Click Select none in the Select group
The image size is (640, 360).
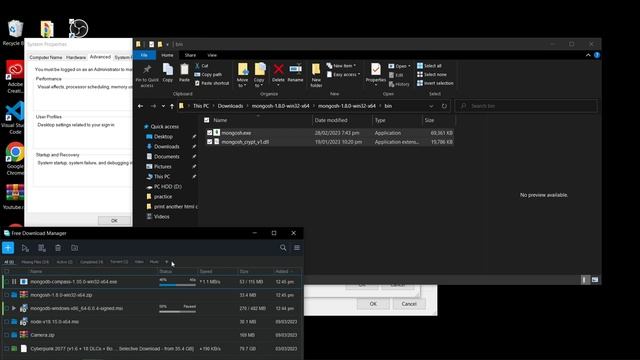(432, 74)
